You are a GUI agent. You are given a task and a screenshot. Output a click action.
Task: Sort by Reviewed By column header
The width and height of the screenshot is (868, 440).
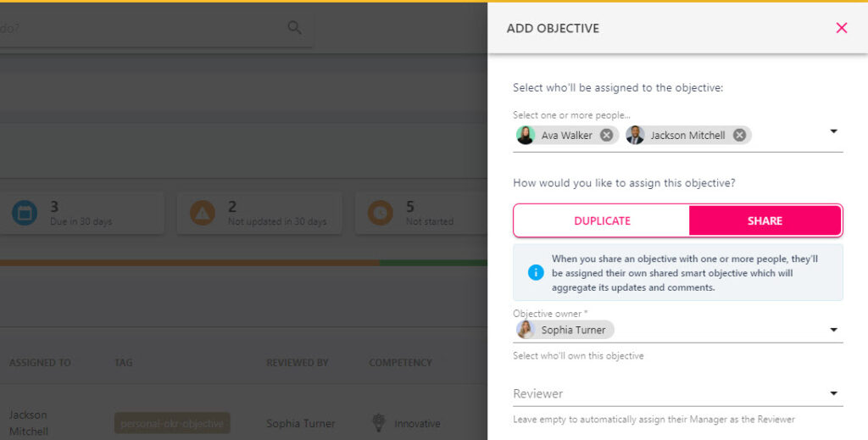point(298,363)
